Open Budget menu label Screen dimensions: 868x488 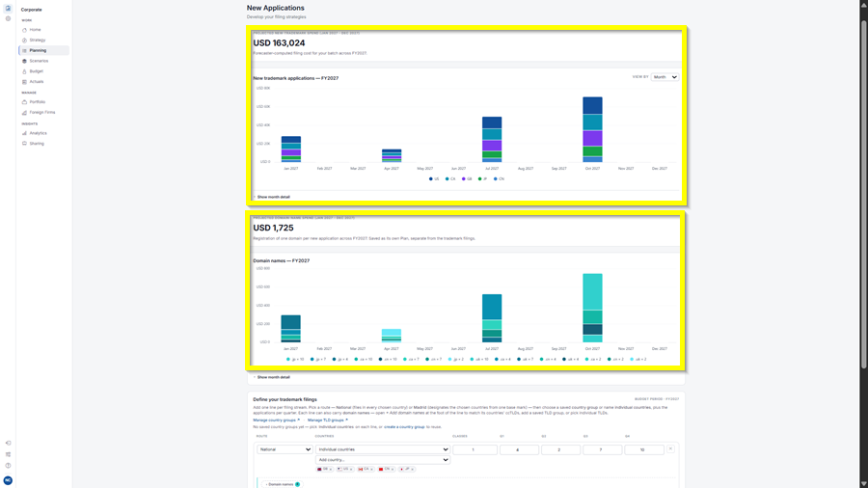coord(37,71)
